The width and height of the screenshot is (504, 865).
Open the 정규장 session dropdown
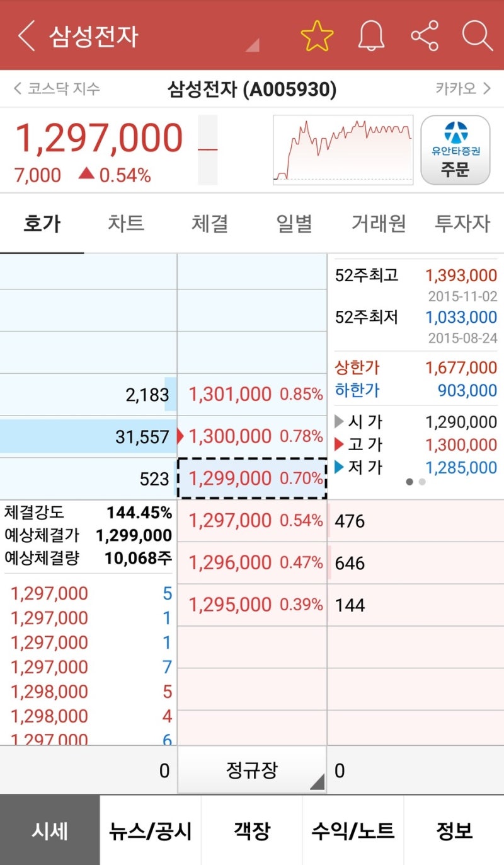[252, 770]
